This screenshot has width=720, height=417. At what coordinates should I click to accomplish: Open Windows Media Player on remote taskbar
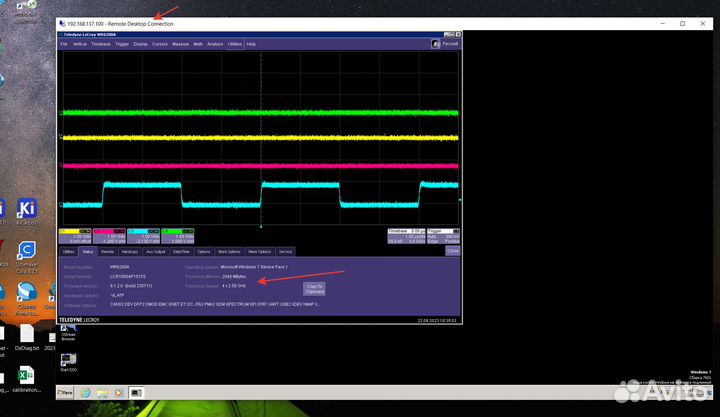(x=118, y=393)
